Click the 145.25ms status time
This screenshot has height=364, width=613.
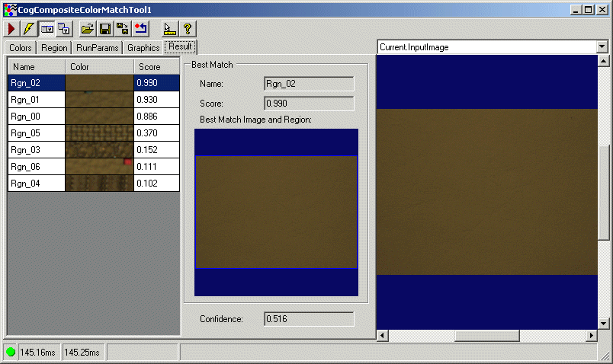tap(82, 353)
